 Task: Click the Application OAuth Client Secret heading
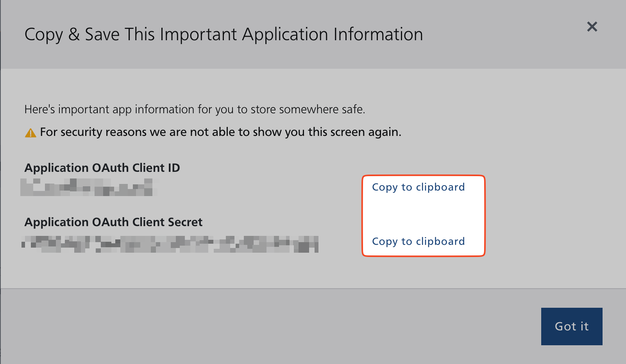point(113,222)
